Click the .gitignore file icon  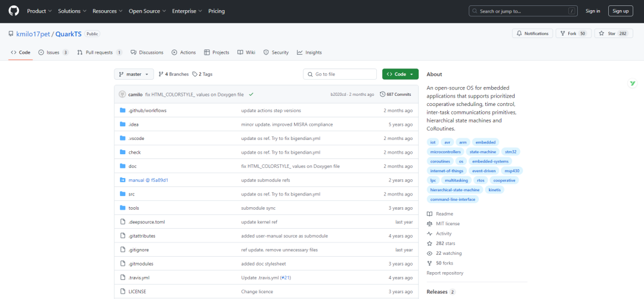[122, 250]
